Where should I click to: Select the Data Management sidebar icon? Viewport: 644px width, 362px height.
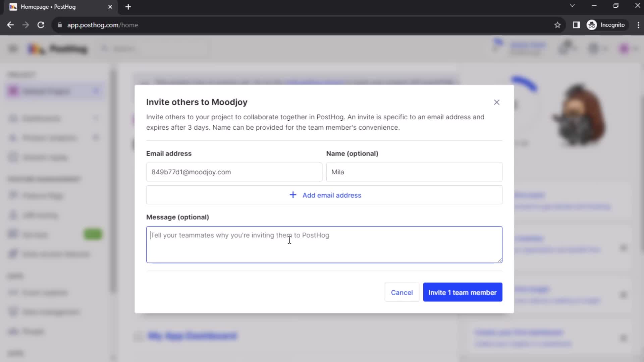(13, 312)
